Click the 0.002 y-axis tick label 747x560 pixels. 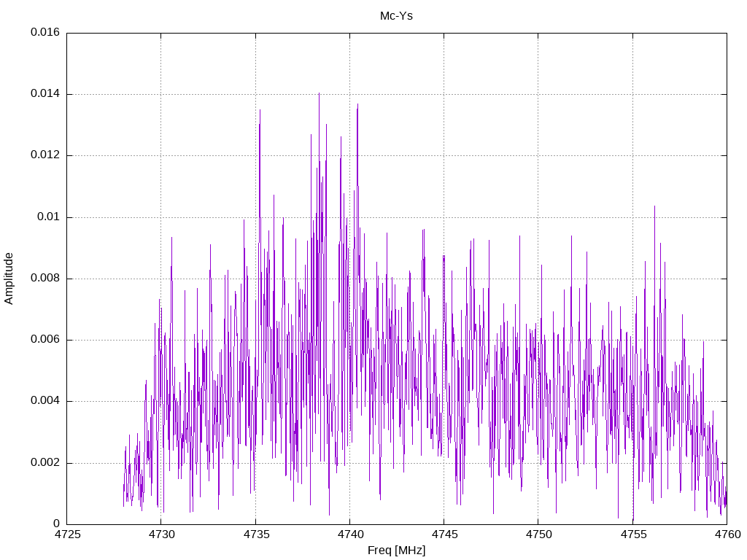click(45, 463)
